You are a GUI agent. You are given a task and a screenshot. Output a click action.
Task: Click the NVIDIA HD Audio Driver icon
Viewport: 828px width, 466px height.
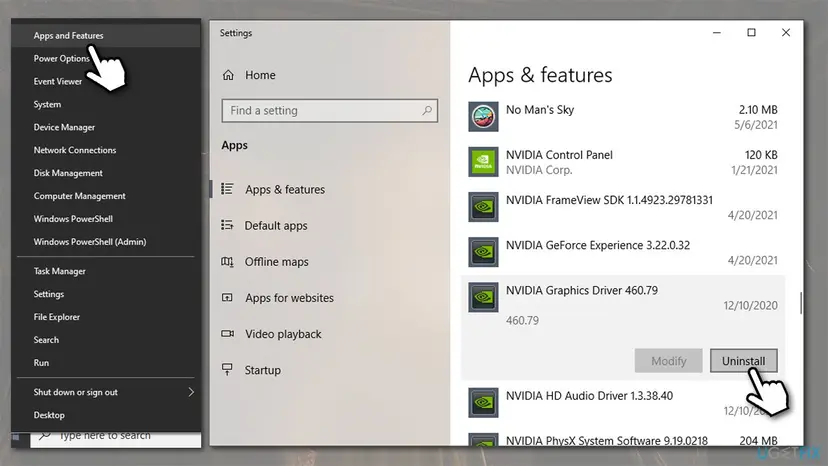point(483,403)
